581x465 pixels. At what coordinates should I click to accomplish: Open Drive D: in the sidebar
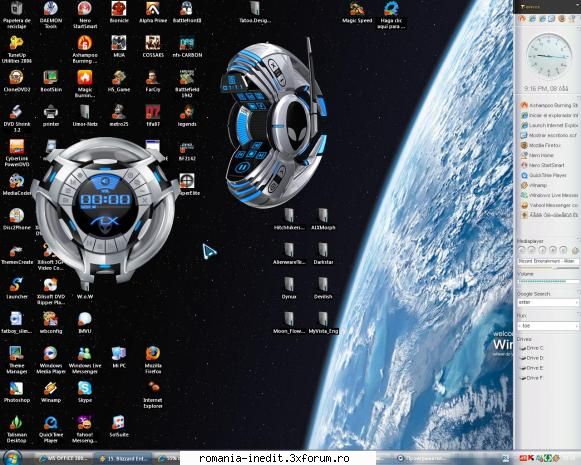532,358
